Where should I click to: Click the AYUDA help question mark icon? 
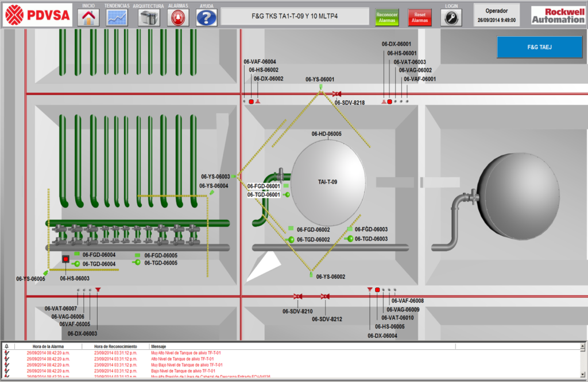[x=207, y=18]
